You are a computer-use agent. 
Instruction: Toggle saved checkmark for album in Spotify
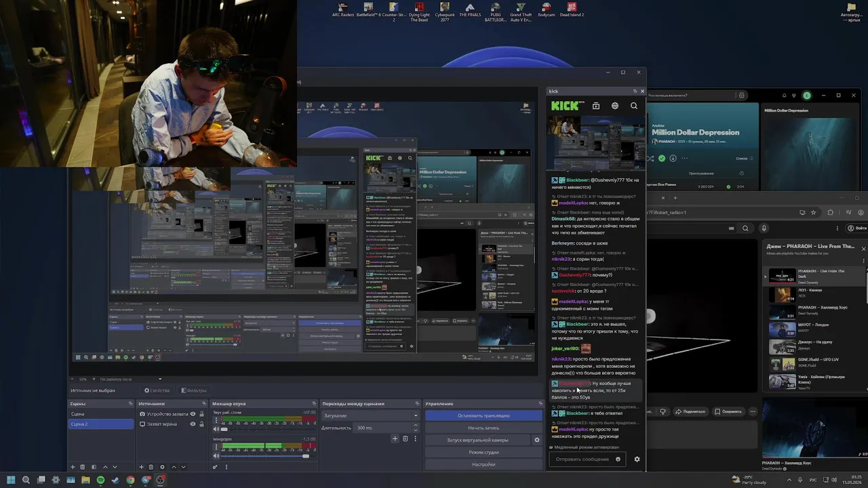662,159
